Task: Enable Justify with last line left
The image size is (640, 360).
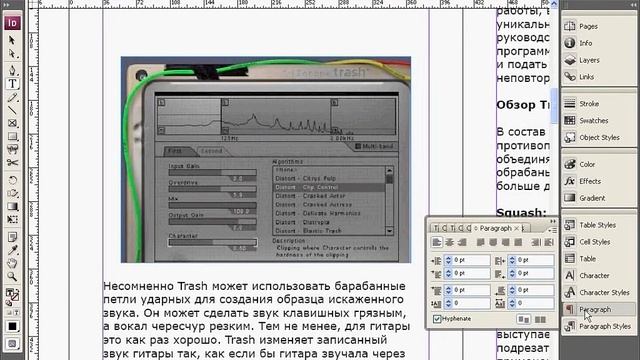Action: 480,242
